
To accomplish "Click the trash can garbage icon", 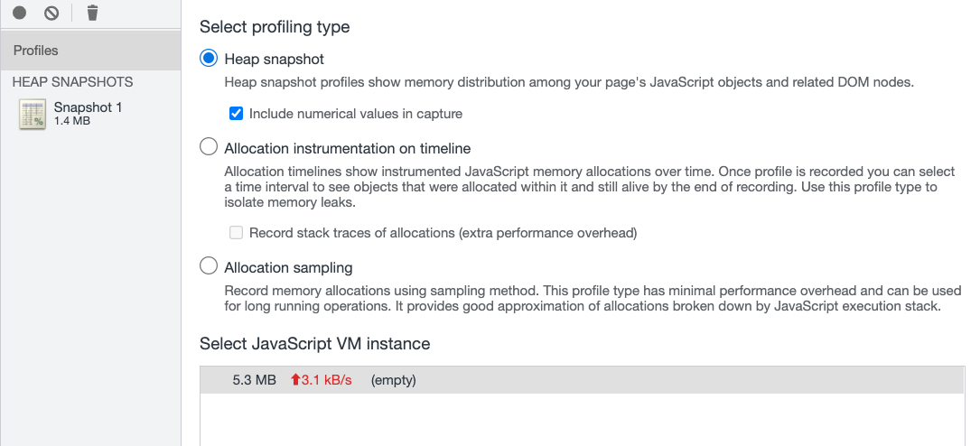I will click(92, 13).
